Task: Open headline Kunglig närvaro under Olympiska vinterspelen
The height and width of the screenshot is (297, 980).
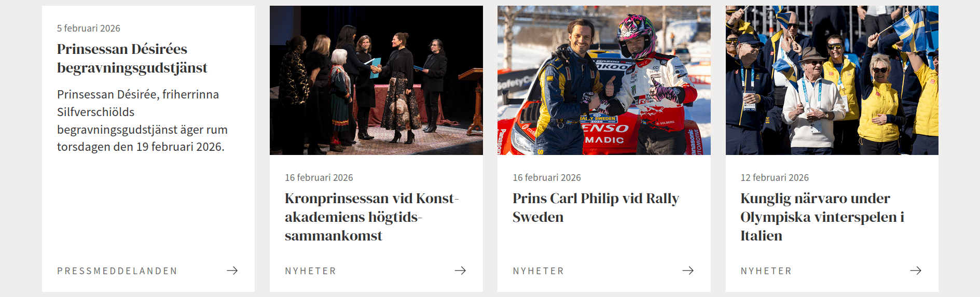Action: pyautogui.click(x=822, y=217)
